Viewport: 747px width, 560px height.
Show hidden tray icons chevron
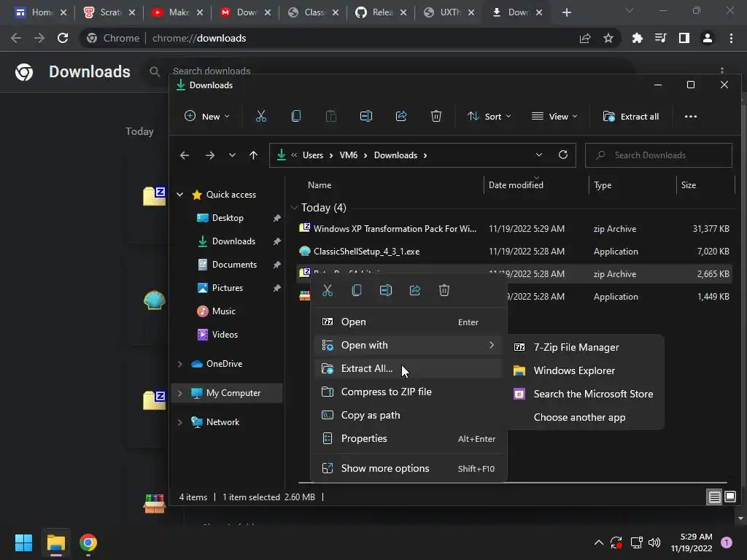point(599,542)
